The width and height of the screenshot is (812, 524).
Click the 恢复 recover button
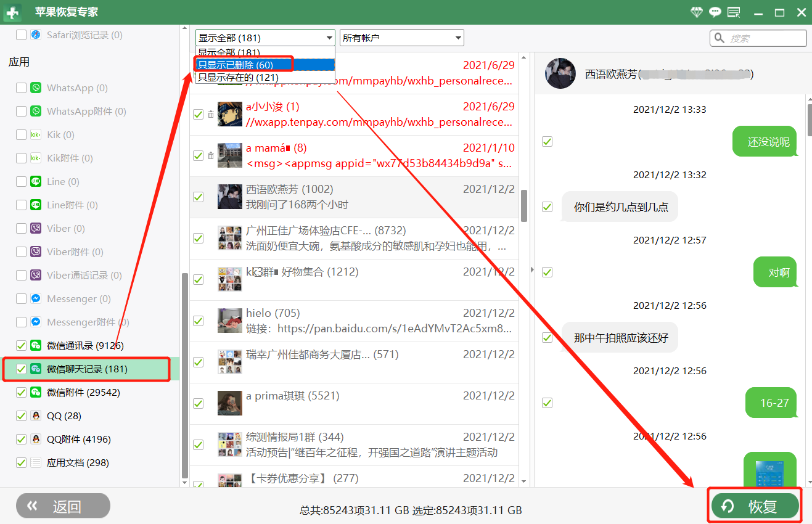coord(755,506)
